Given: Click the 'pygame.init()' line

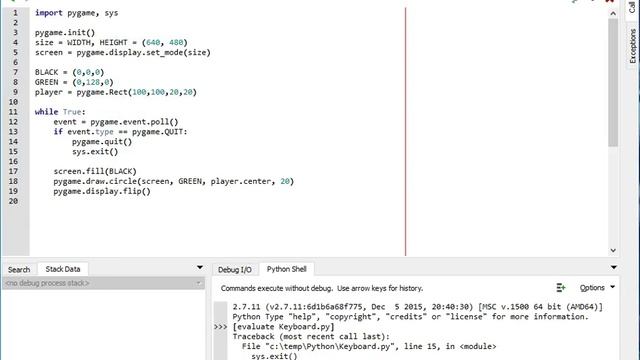Looking at the screenshot, I should tap(65, 33).
